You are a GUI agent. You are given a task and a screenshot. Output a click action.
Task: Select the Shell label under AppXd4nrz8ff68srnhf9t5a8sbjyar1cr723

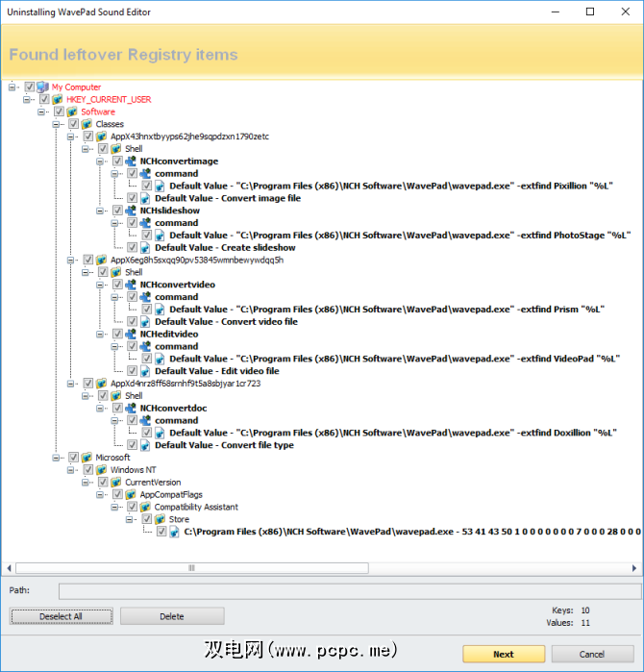pyautogui.click(x=134, y=395)
